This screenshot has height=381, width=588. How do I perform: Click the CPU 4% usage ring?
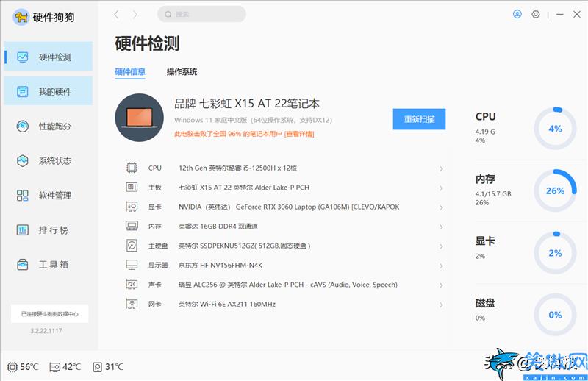pos(555,129)
